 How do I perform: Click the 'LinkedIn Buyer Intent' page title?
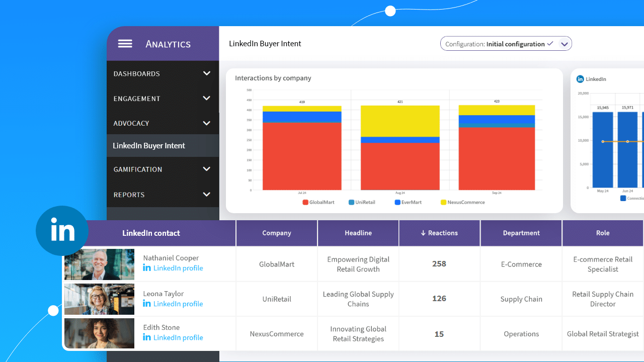(265, 44)
